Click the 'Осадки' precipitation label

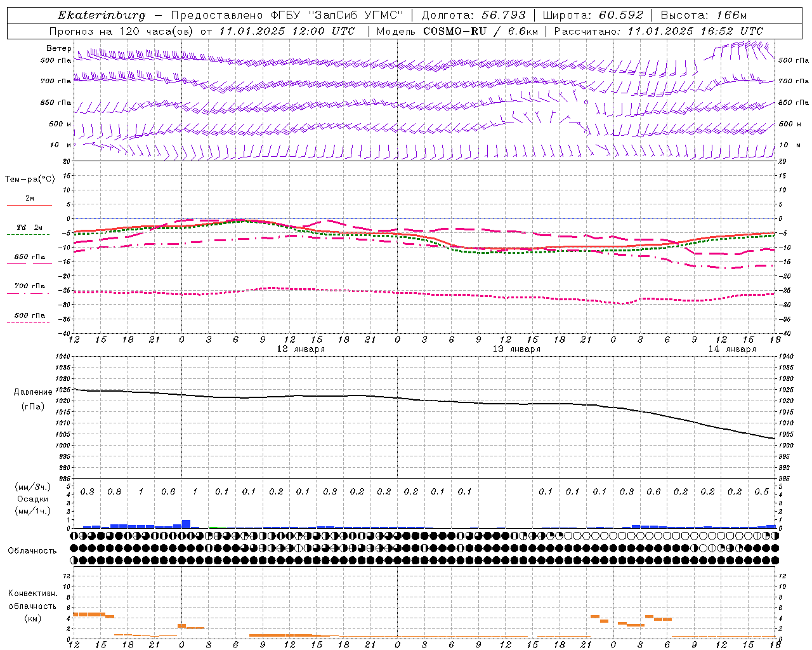[33, 499]
